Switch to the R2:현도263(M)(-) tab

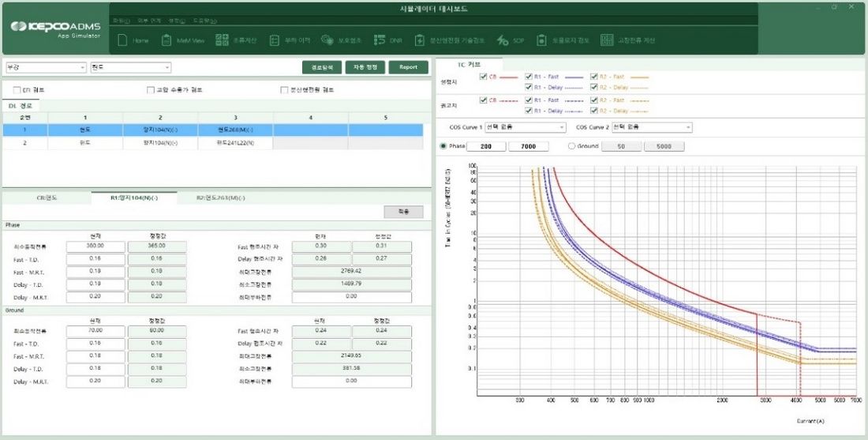click(220, 197)
